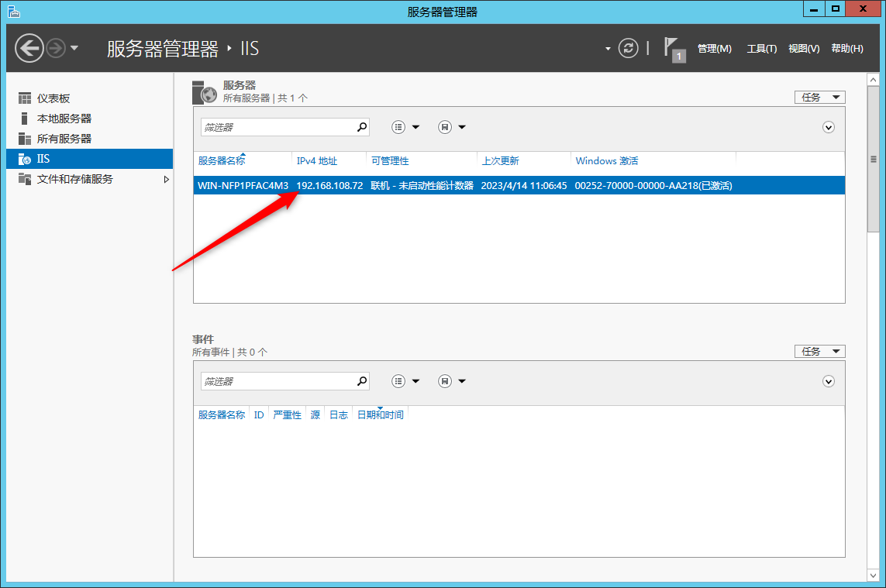
Task: Sort events by the ID column
Action: point(259,415)
